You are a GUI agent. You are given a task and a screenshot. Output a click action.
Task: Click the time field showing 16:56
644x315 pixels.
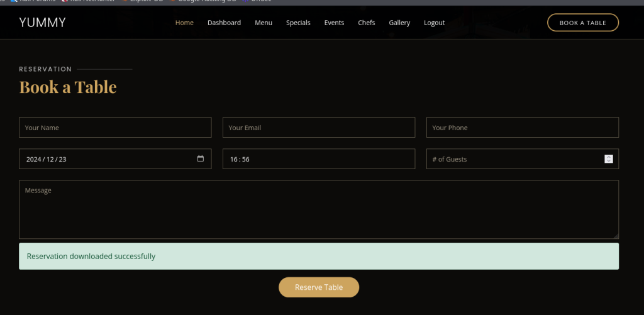pyautogui.click(x=319, y=159)
